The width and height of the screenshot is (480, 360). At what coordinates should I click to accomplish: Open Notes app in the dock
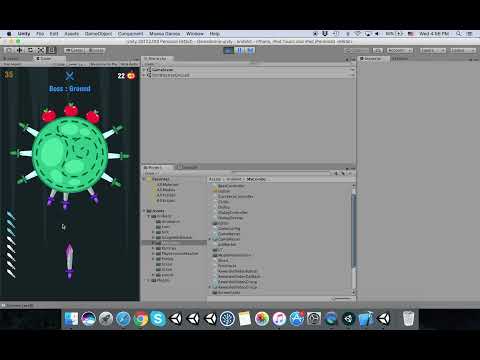244,319
